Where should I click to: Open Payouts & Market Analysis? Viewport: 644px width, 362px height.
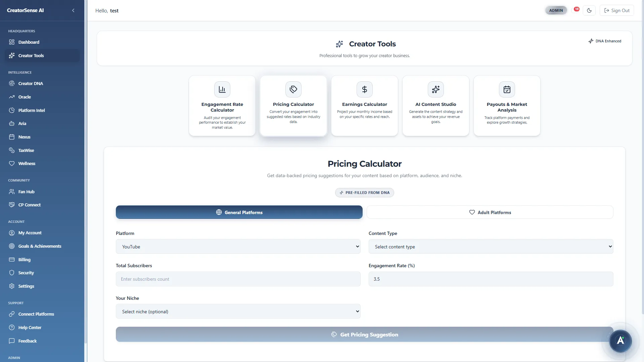pos(507,105)
